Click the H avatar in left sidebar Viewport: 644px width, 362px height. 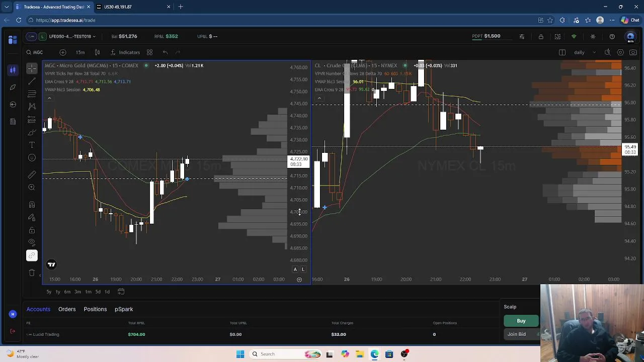[x=13, y=314]
